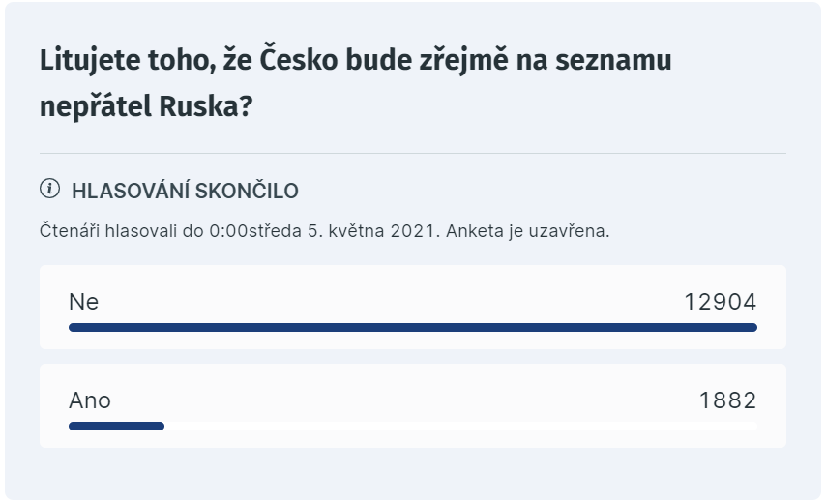This screenshot has width=826, height=504.
Task: Click empty panel area below Ano card
Action: click(413, 473)
